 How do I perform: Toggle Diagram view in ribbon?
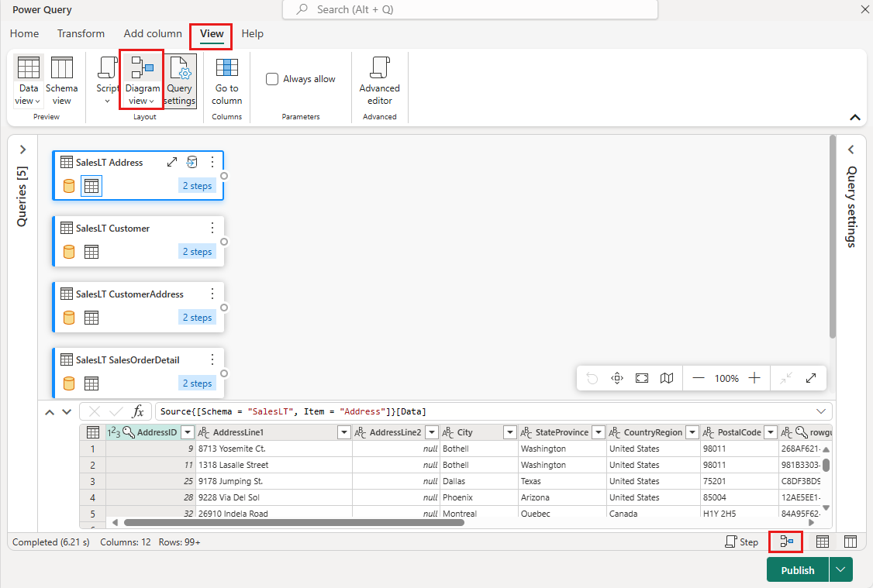142,80
